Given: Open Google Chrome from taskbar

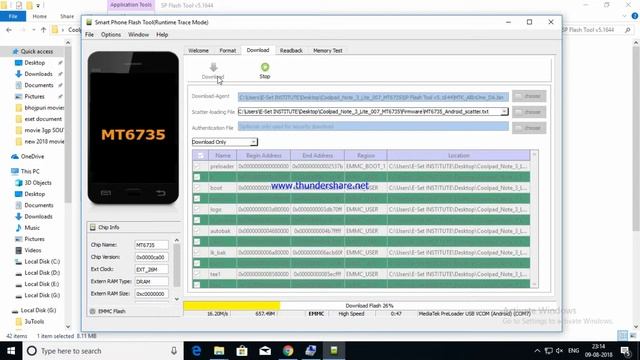Looking at the screenshot, I should coord(288,351).
